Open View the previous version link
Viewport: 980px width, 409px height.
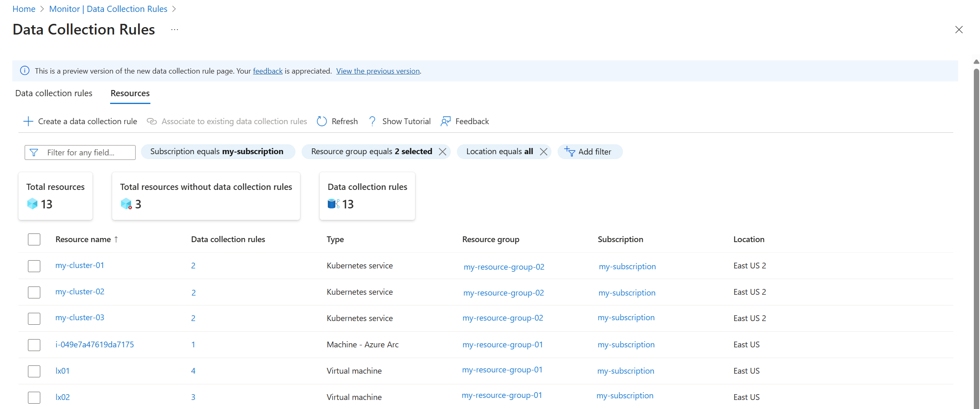378,71
